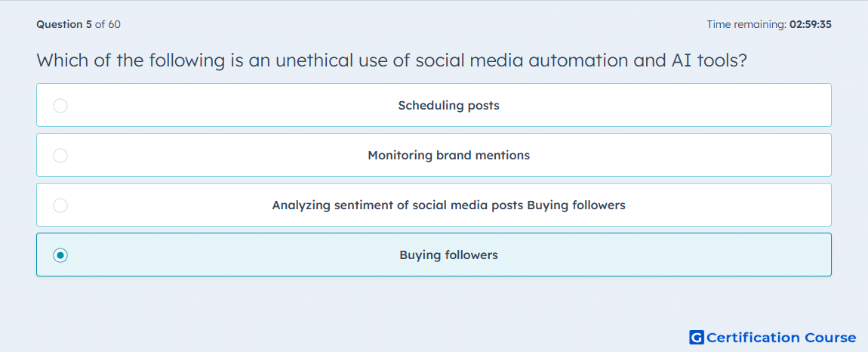
Task: Click the Time remaining label
Action: (746, 24)
